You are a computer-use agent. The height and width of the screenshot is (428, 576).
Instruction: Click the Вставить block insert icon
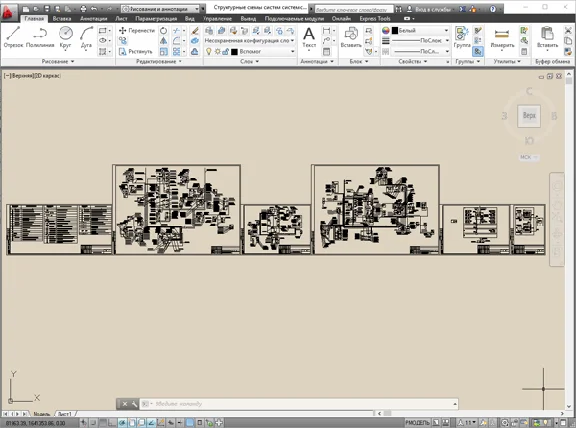click(x=351, y=37)
